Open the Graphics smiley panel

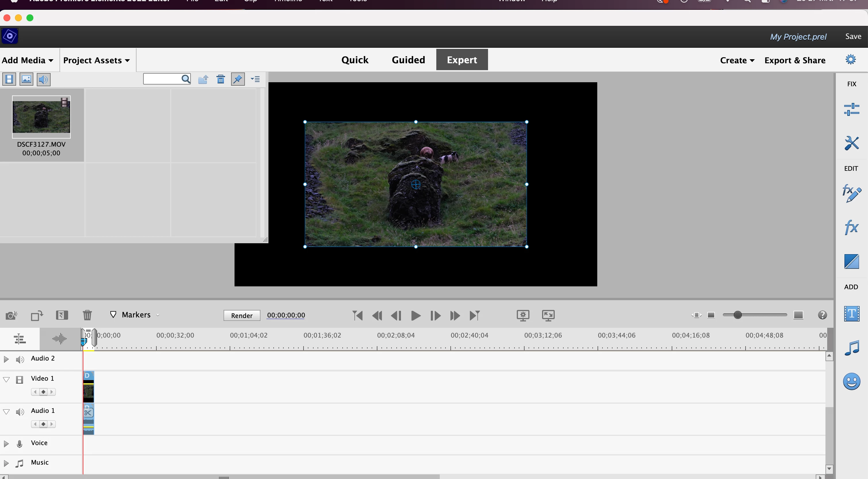[851, 381]
